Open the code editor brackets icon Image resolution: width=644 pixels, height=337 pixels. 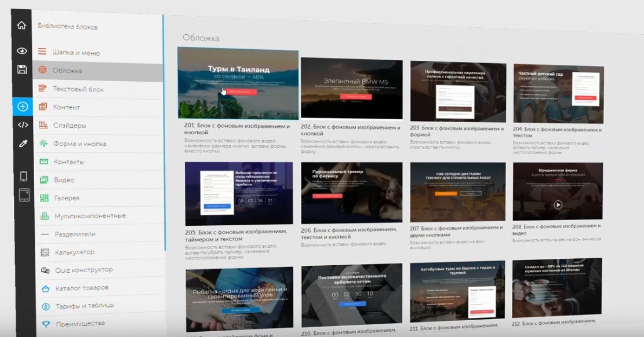point(23,125)
